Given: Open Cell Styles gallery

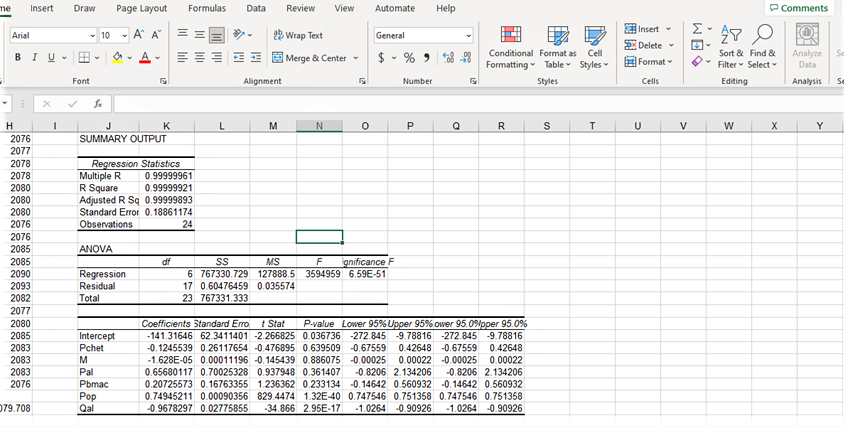Looking at the screenshot, I should click(594, 47).
